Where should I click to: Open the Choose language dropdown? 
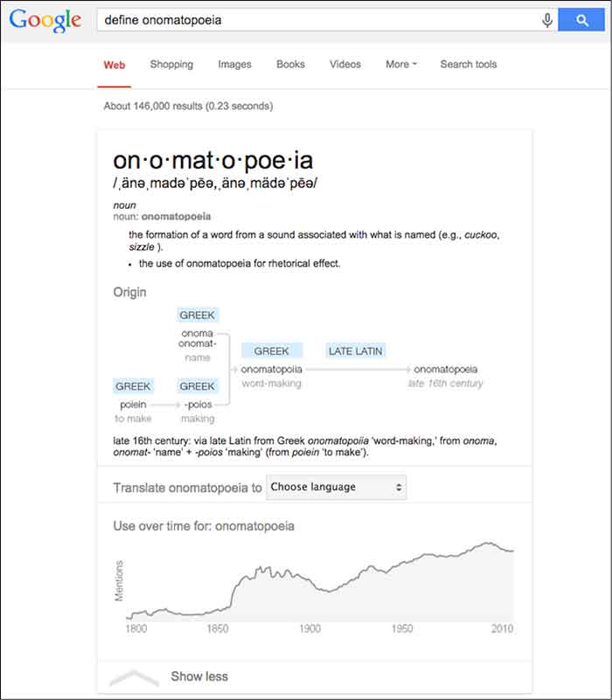coord(336,487)
